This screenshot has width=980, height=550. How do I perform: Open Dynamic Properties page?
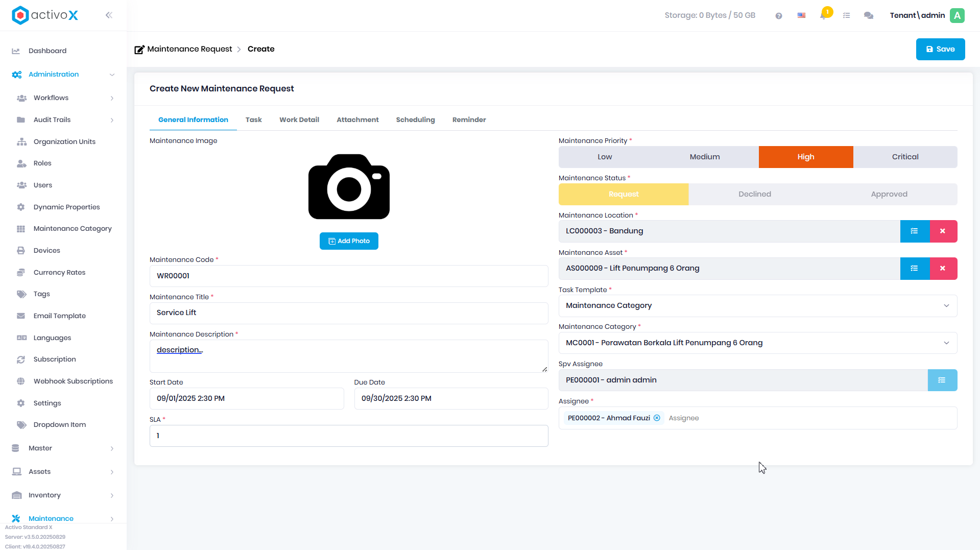[67, 207]
